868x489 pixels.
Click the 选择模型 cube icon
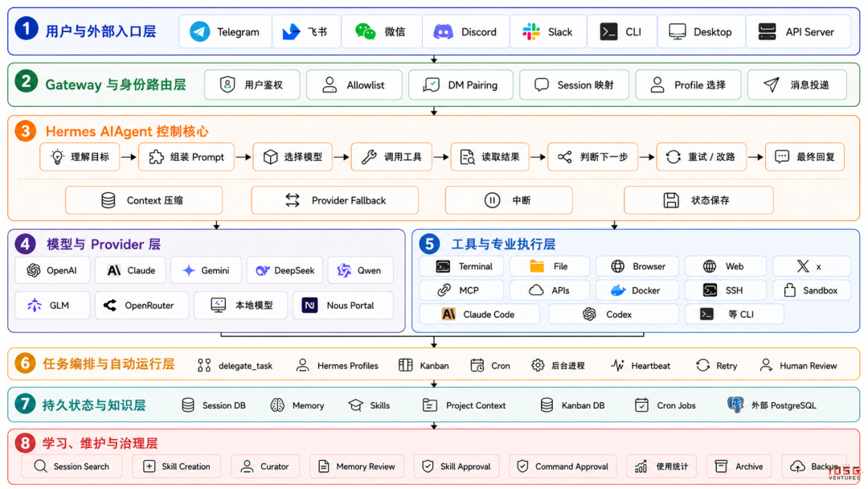(x=270, y=157)
